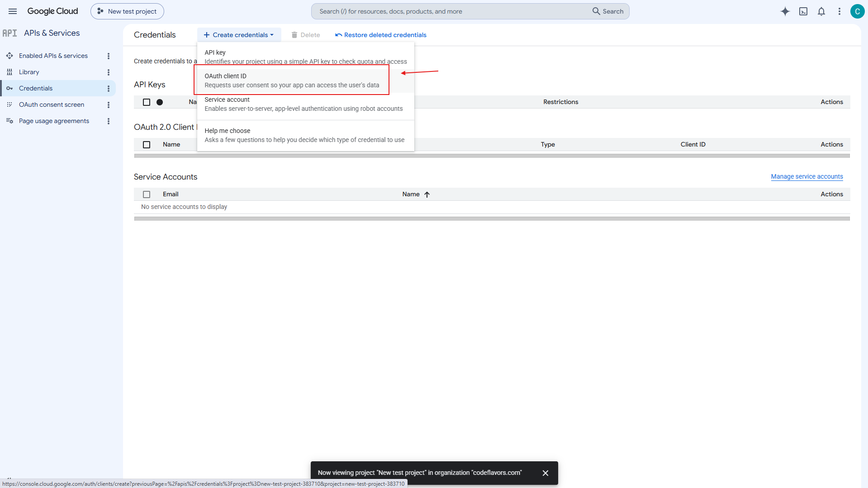Screen dimensions: 868x488
Task: Click the OAuth consent screen icon
Action: pyautogui.click(x=9, y=104)
